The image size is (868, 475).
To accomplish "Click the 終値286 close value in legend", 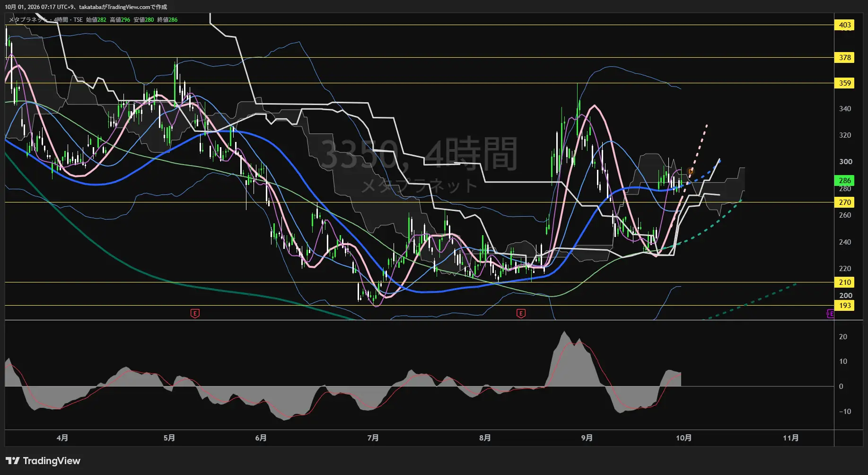I will 167,20.
